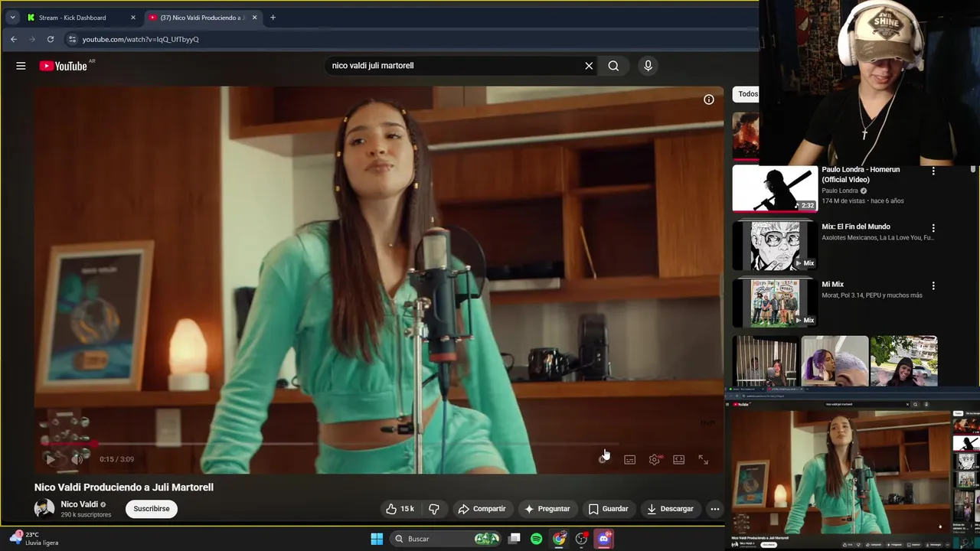Open Task View on taskbar
This screenshot has height=551, width=980.
coord(514,539)
